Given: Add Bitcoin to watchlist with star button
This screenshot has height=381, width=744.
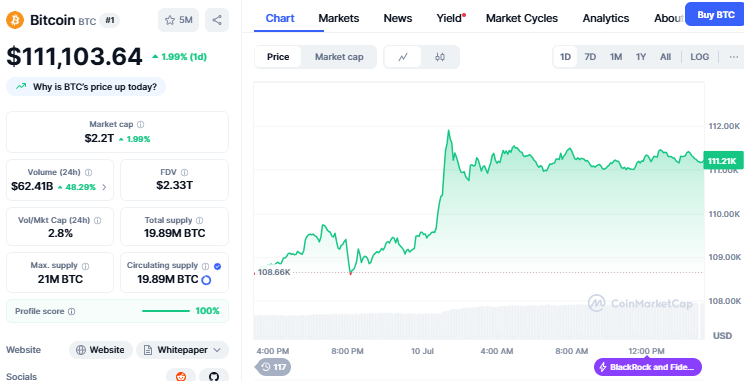Looking at the screenshot, I should [178, 20].
